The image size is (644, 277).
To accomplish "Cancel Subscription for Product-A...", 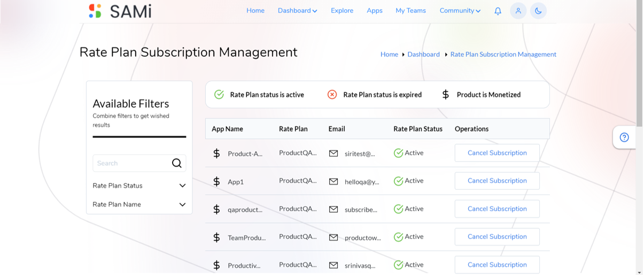I will pyautogui.click(x=497, y=153).
